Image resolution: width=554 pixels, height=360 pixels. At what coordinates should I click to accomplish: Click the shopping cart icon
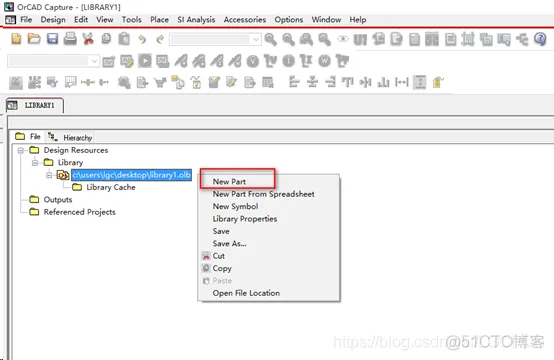pos(160,83)
